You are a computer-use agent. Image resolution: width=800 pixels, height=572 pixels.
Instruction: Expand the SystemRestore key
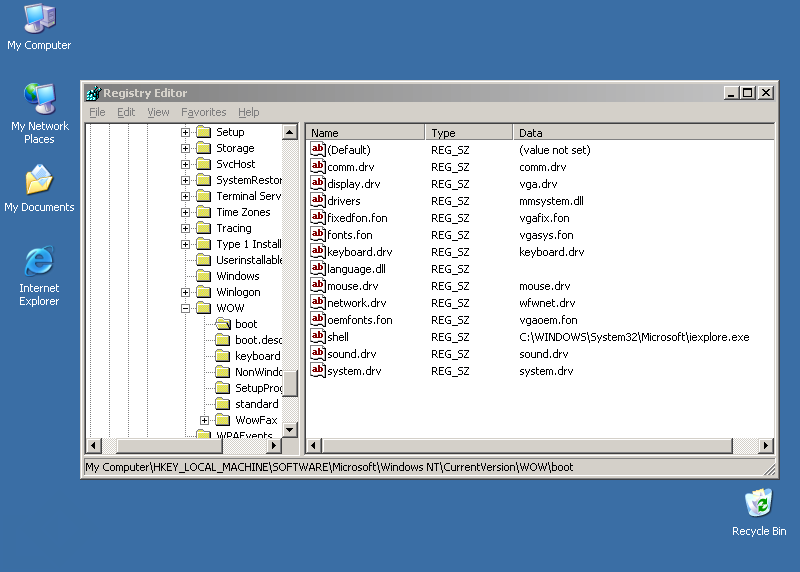click(185, 180)
